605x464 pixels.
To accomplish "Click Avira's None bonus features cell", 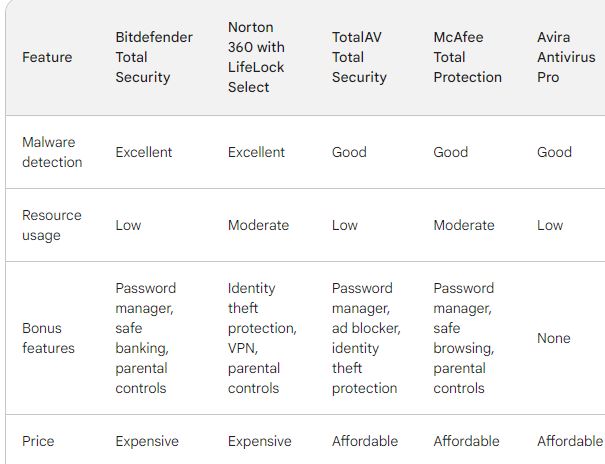I will (554, 338).
